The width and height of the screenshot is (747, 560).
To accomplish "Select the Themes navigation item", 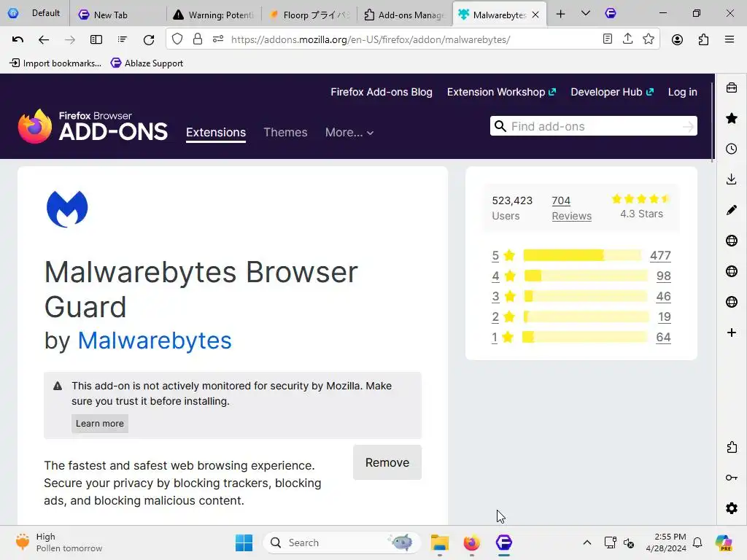I will tap(285, 133).
